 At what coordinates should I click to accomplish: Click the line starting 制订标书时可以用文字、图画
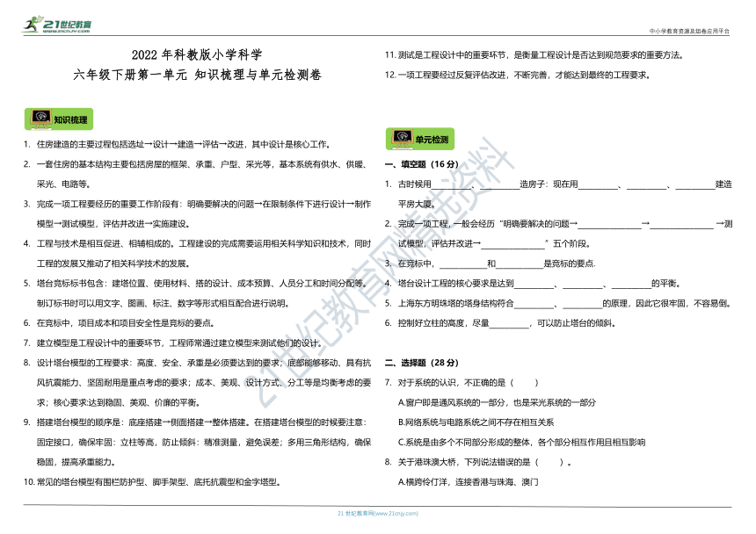[164, 303]
